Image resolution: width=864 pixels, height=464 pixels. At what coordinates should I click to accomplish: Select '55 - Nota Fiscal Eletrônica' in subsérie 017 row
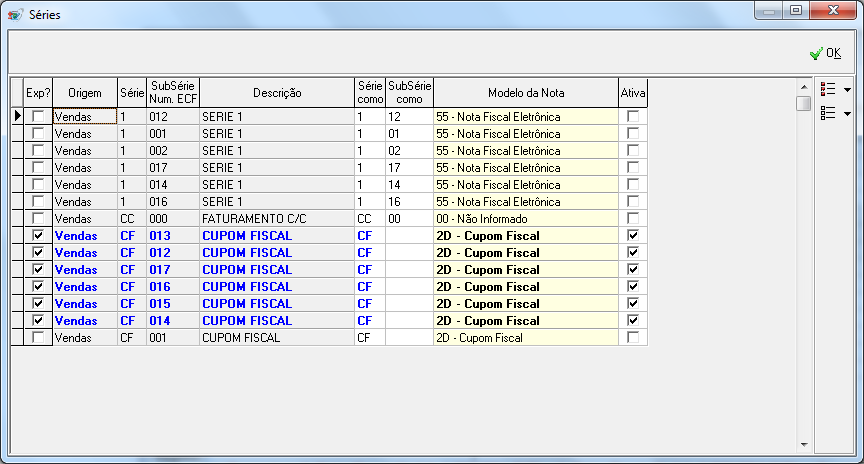pos(526,168)
